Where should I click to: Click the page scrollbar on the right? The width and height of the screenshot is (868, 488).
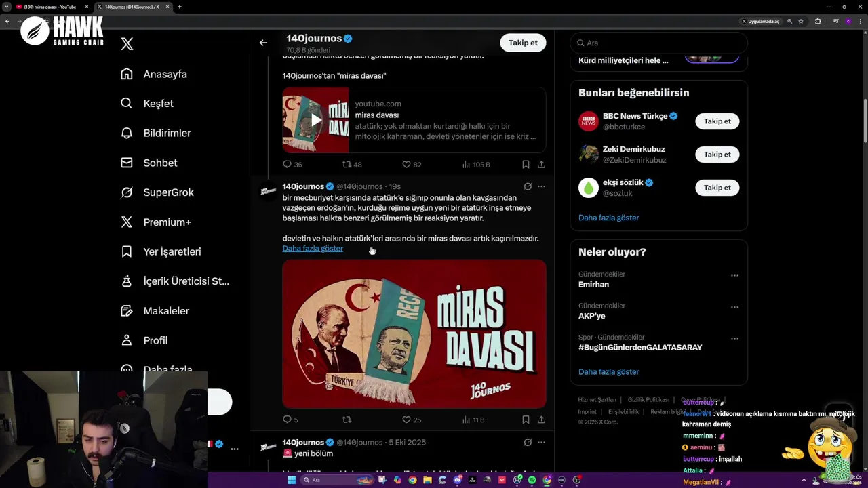pos(865,122)
